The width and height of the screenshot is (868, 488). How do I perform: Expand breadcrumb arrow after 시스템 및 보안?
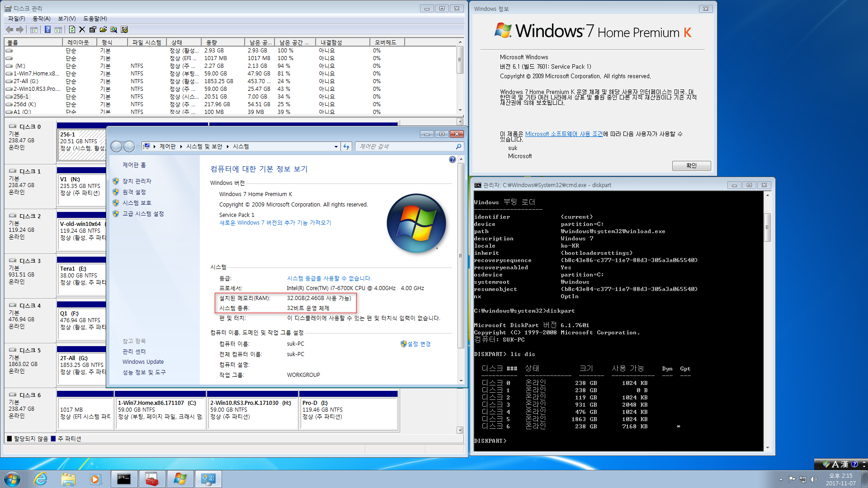click(227, 146)
